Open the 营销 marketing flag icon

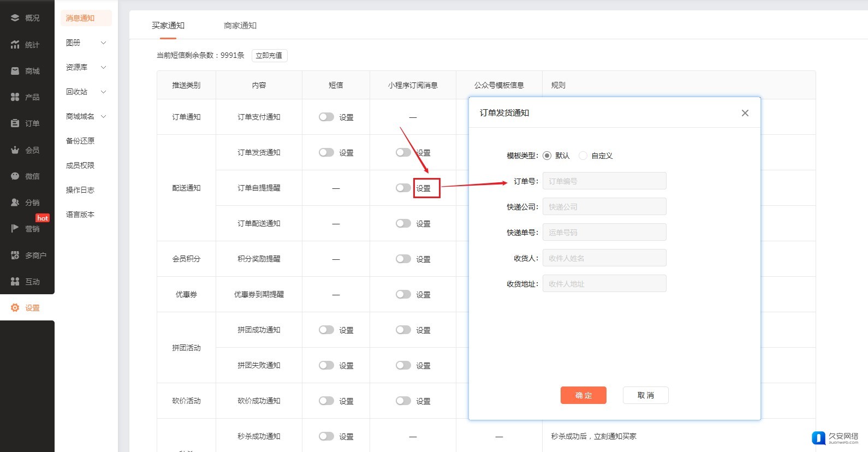point(15,229)
